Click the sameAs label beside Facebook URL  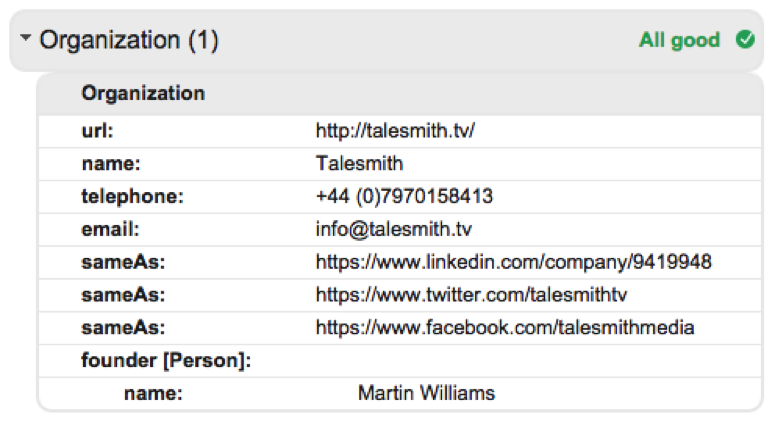pyautogui.click(x=123, y=328)
